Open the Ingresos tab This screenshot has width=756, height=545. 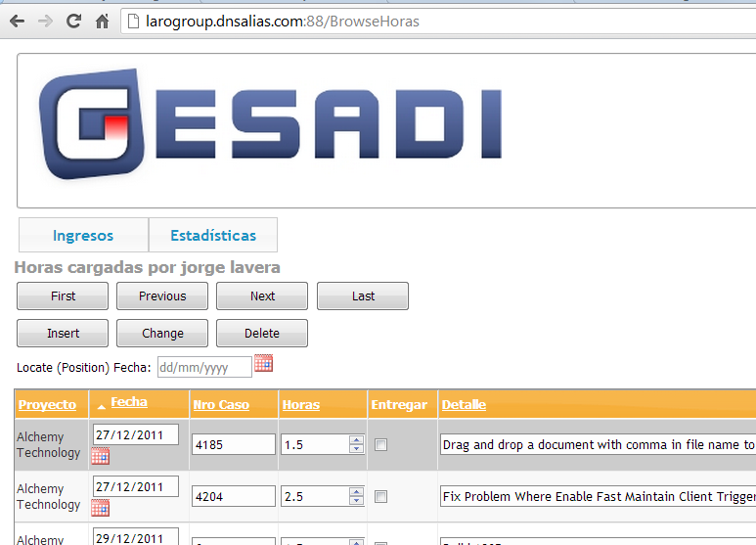point(83,235)
